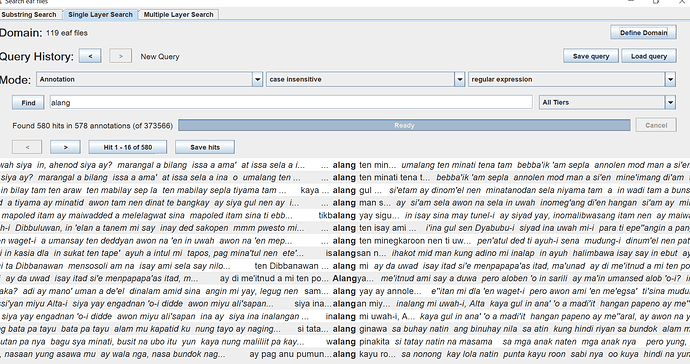Select hit row 'inalang mi uwah-i, A...'

345,316
